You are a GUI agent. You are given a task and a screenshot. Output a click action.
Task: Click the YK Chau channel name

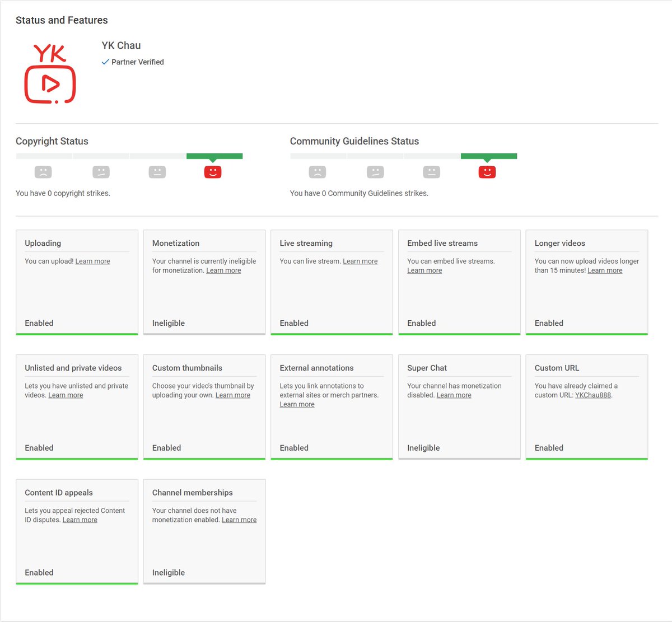coord(122,46)
